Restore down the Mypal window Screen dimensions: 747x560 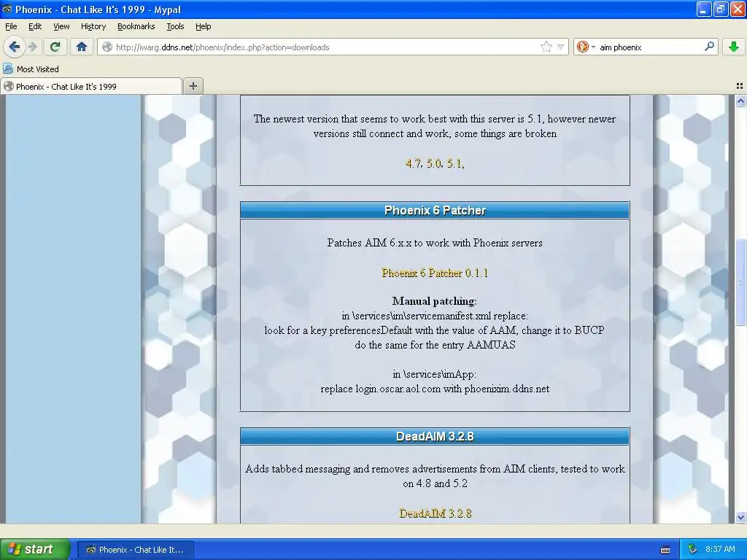click(721, 9)
